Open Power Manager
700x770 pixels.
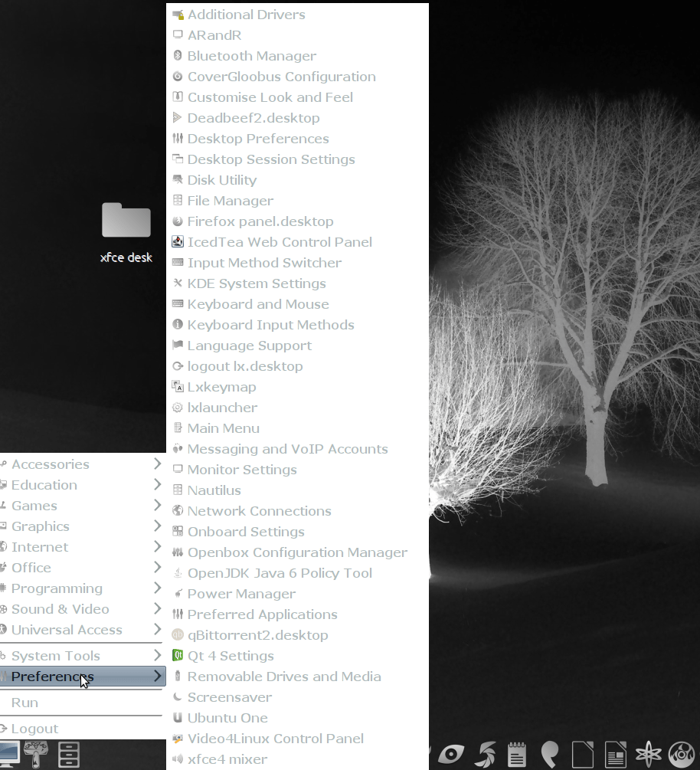point(297,594)
